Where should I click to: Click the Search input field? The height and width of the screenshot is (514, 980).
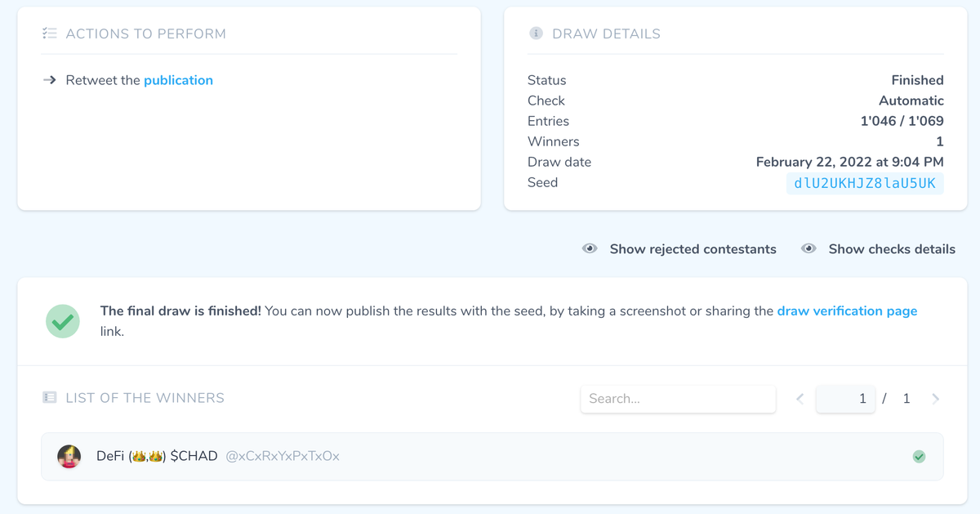coord(678,398)
